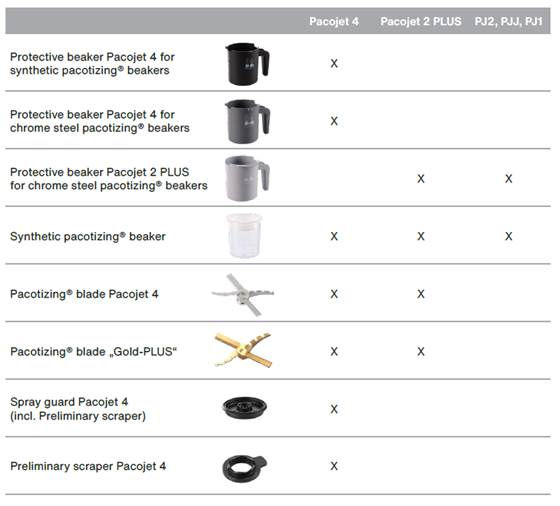Click the X under Pacojet 2 PLUS for Gold-PLUS blade

coord(421,351)
